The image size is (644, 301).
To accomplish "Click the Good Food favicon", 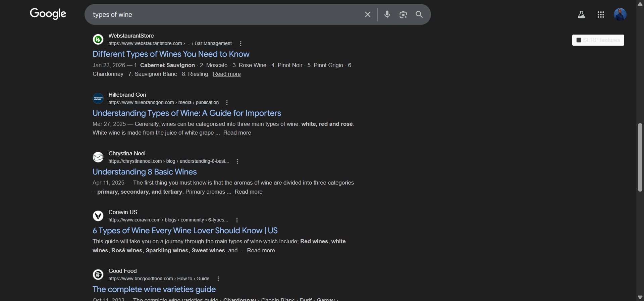I will pyautogui.click(x=98, y=274).
